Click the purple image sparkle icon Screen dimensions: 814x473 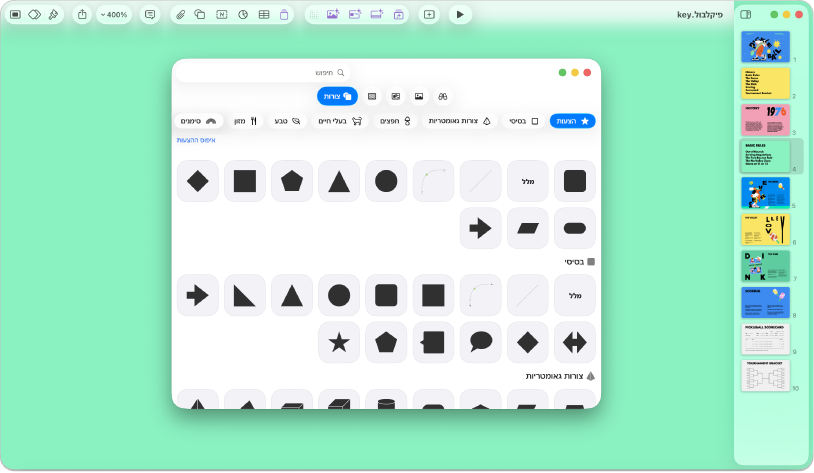(x=333, y=15)
